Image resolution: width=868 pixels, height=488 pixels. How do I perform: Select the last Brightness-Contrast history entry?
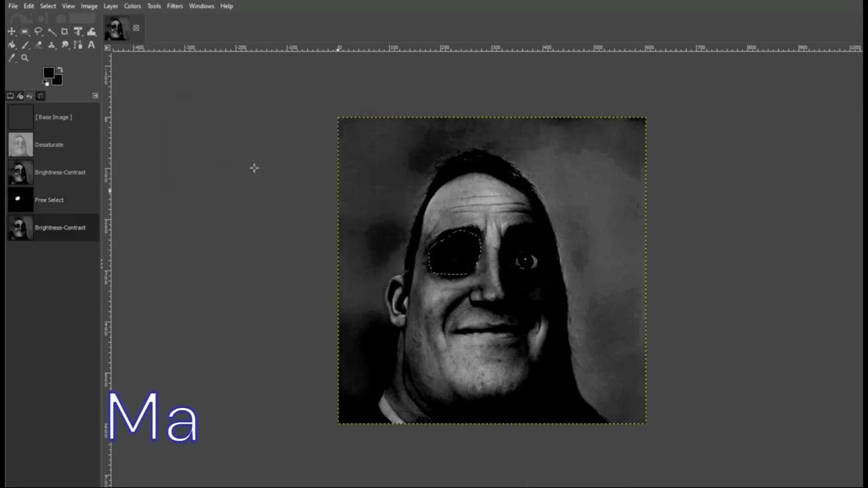tap(53, 228)
